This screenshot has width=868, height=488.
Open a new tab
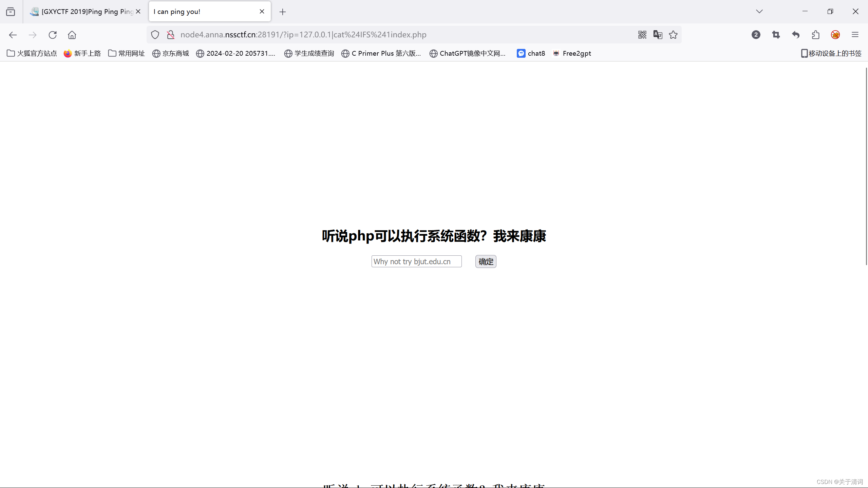tap(282, 12)
